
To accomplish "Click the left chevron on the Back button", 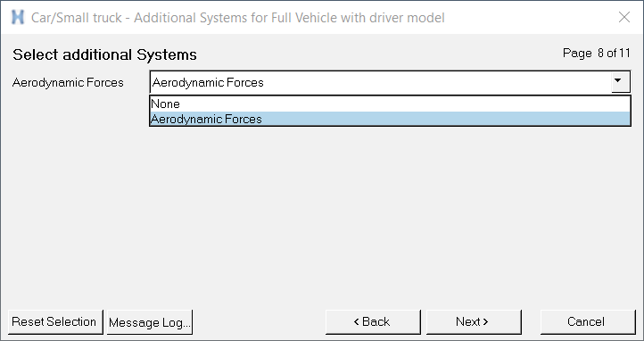I will [x=357, y=321].
